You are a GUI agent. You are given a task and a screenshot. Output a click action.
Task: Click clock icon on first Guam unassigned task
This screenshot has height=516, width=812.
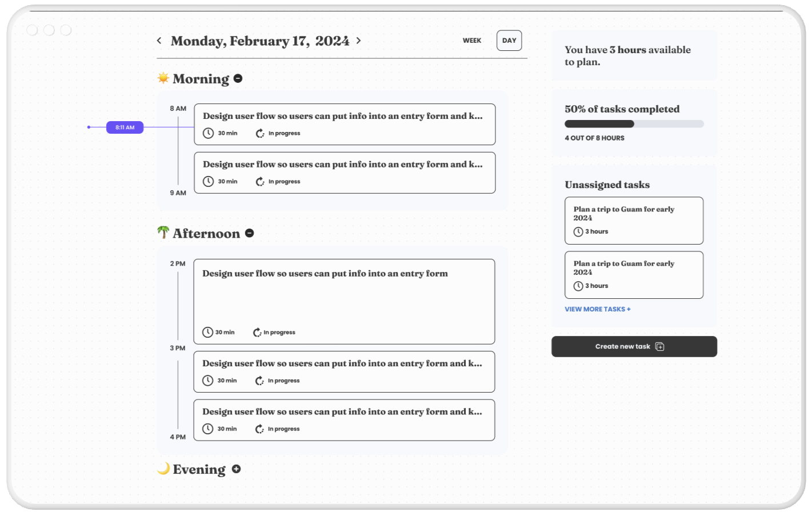click(x=578, y=231)
